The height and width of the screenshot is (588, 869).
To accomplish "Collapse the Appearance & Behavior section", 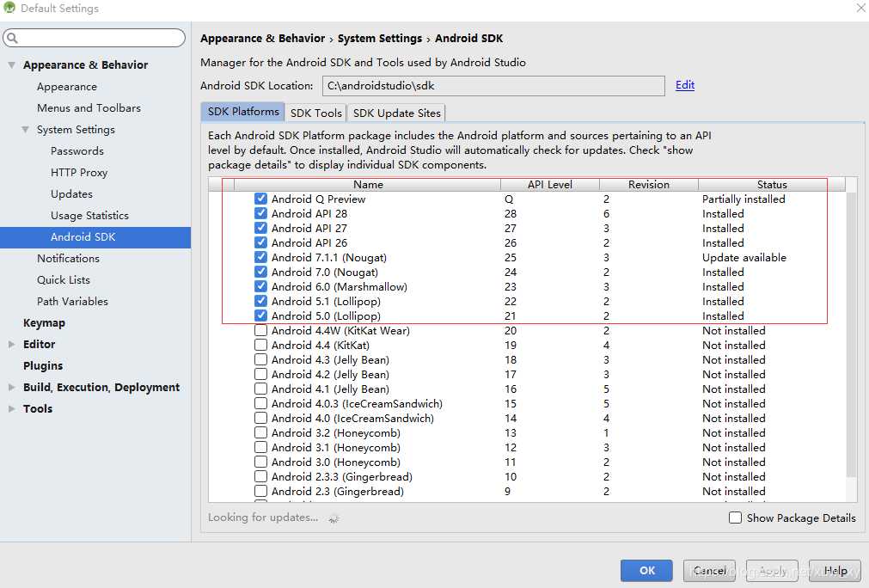I will tap(12, 64).
